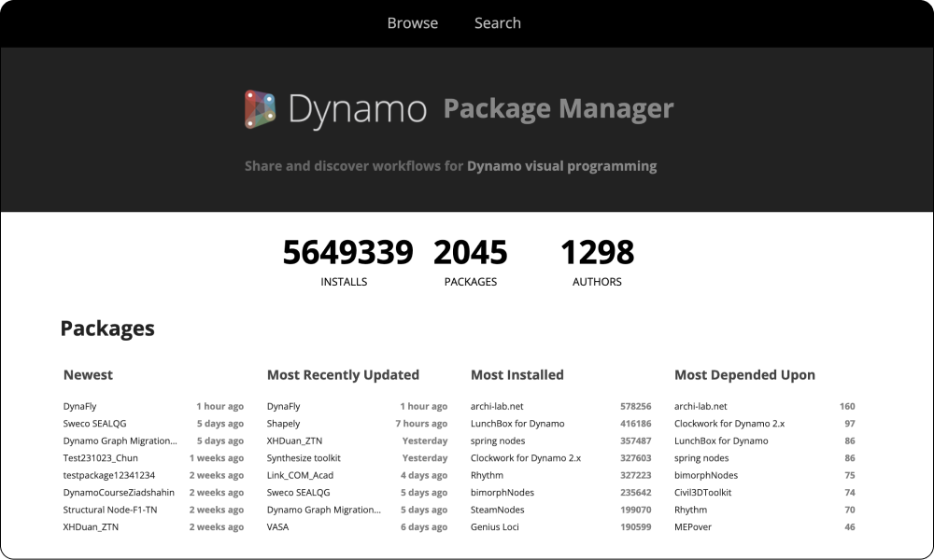The image size is (934, 560).
Task: Open DynaFly in the Newest list
Action: [80, 407]
